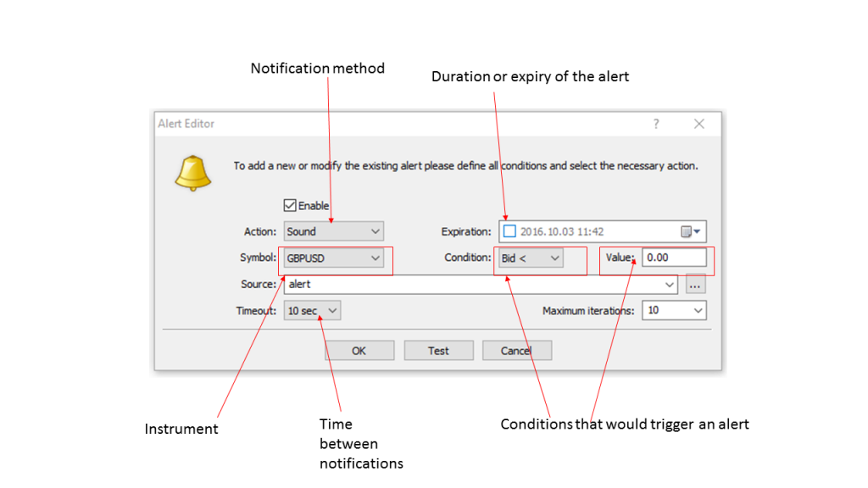Click the yellow bell alert icon
This screenshot has width=868, height=488.
[192, 173]
